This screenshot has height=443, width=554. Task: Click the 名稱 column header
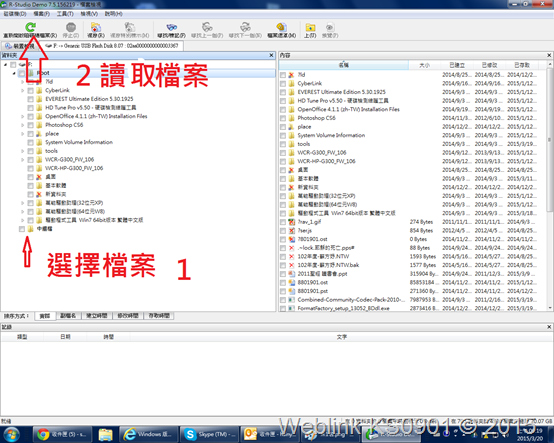coord(344,65)
